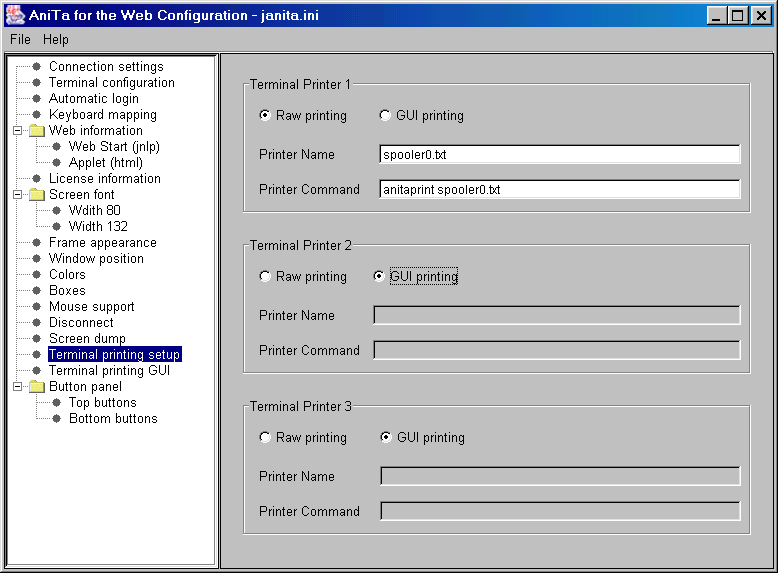Select Keyboard mapping in sidebar

pos(103,115)
